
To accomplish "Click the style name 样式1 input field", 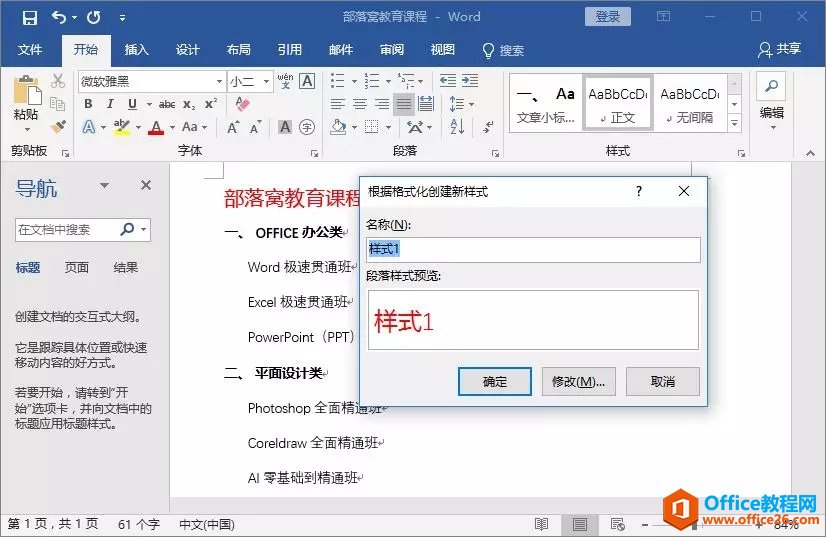I will (x=533, y=249).
